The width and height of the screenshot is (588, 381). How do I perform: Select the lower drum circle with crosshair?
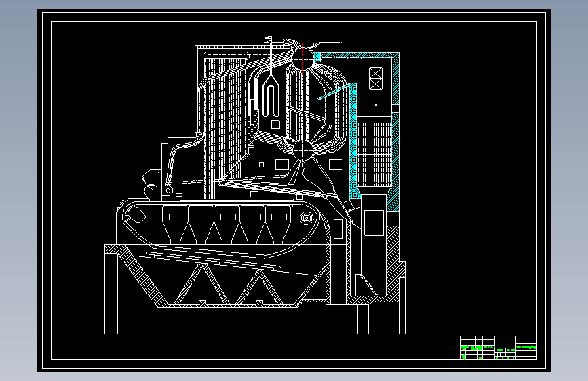coord(302,151)
